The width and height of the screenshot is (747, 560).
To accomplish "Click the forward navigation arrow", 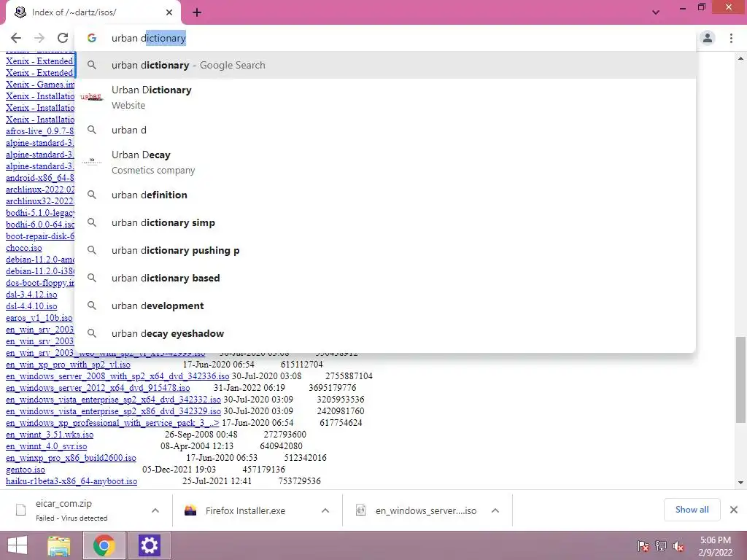I will click(x=39, y=38).
